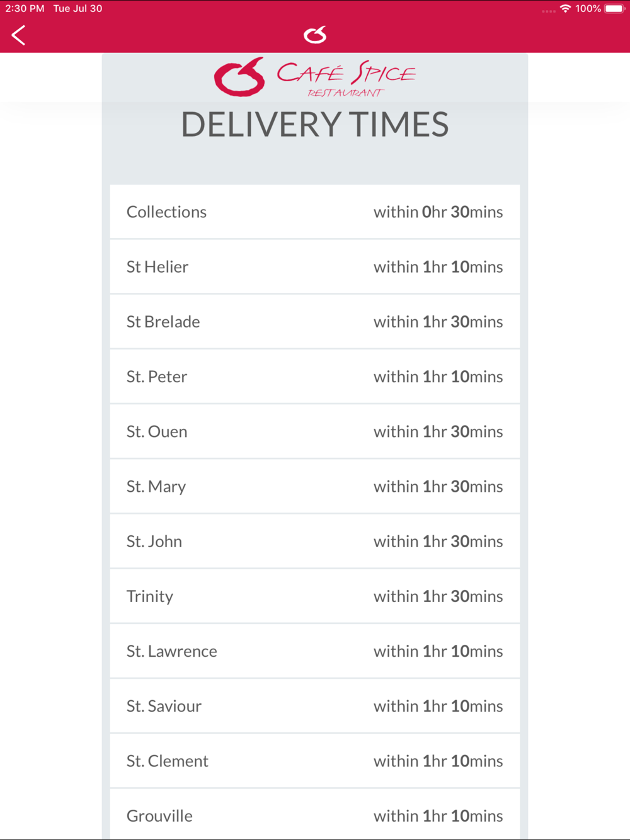Click the Café Spice swirl icon in header

click(315, 35)
